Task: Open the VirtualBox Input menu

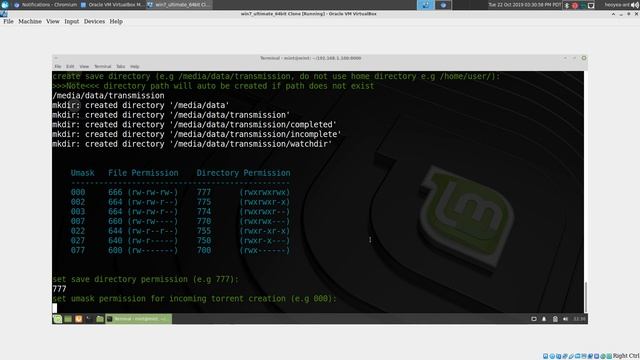Action: click(x=71, y=22)
